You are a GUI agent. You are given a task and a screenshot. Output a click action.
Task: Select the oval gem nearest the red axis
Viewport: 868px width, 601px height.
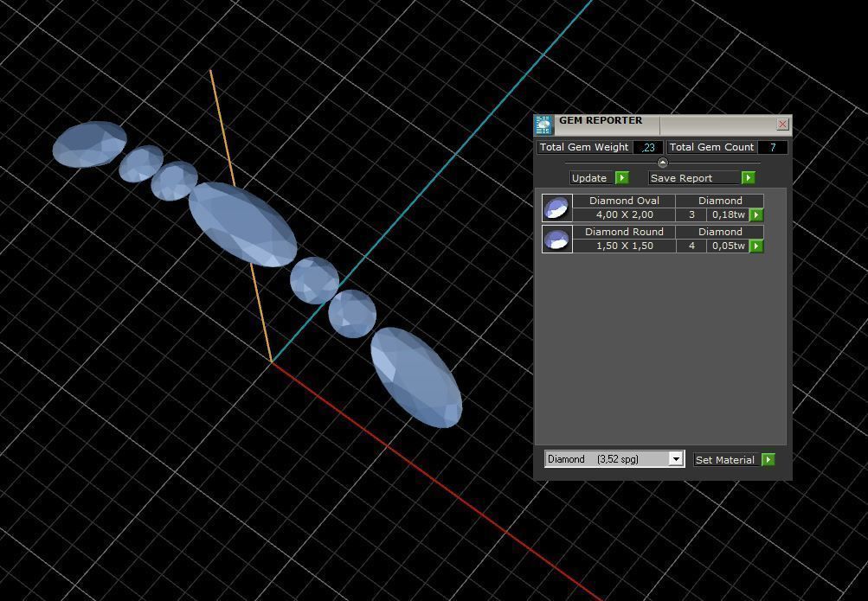pos(416,377)
